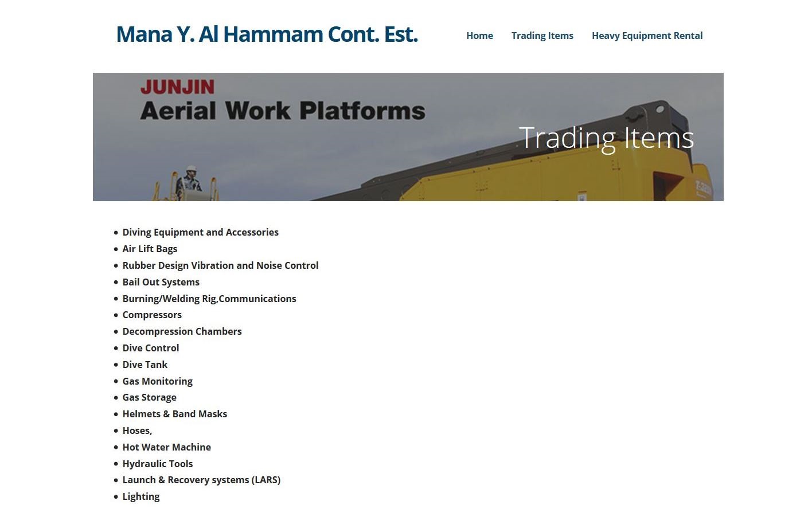Select 'Decompression Chambers' entry
The image size is (812, 509).
(182, 331)
